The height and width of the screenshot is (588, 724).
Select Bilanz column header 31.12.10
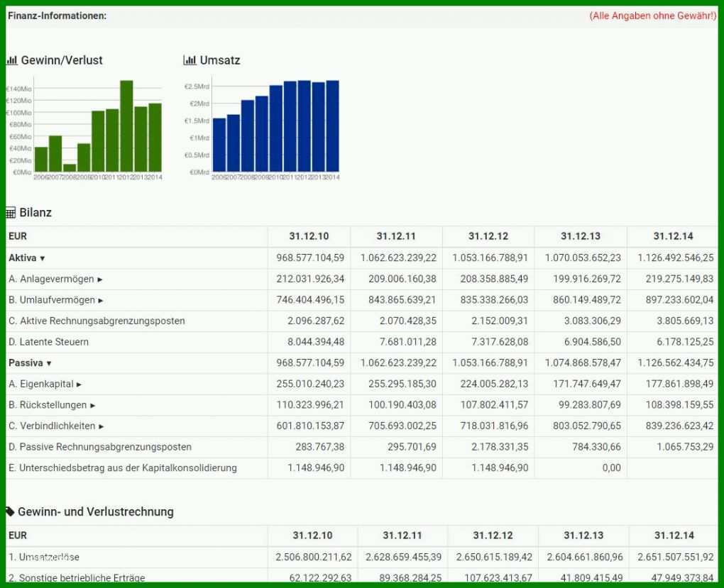point(309,236)
